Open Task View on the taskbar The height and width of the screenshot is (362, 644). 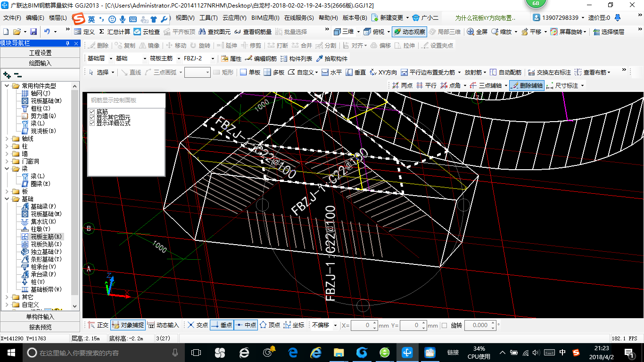pyautogui.click(x=196, y=353)
